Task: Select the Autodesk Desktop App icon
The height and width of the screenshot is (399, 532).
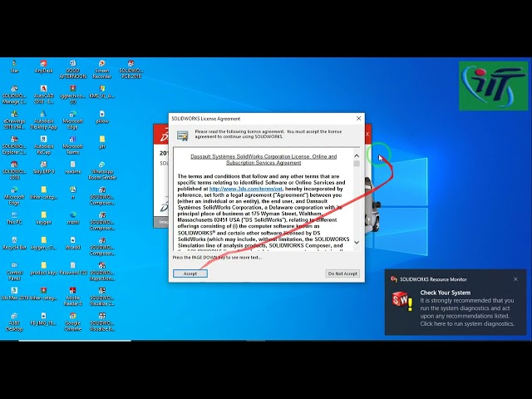Action: pyautogui.click(x=43, y=120)
